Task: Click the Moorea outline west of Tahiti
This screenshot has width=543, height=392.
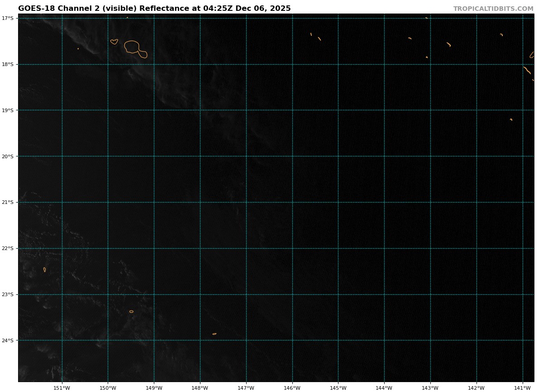Action: tap(114, 42)
